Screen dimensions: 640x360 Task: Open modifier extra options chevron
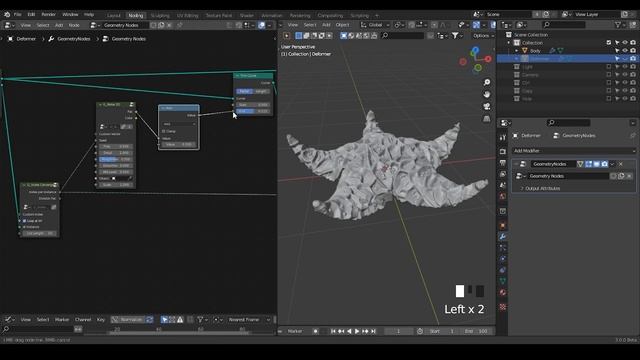click(x=612, y=164)
